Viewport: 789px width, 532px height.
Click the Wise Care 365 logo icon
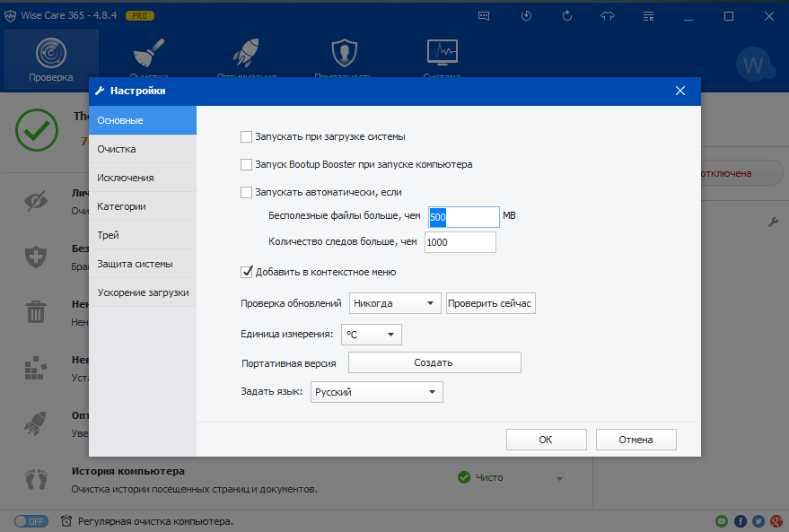tap(10, 16)
